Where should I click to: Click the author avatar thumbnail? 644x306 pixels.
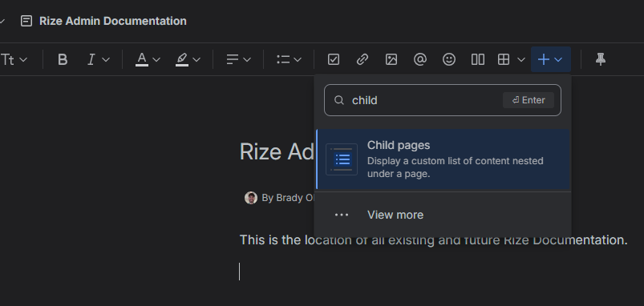[x=250, y=198]
